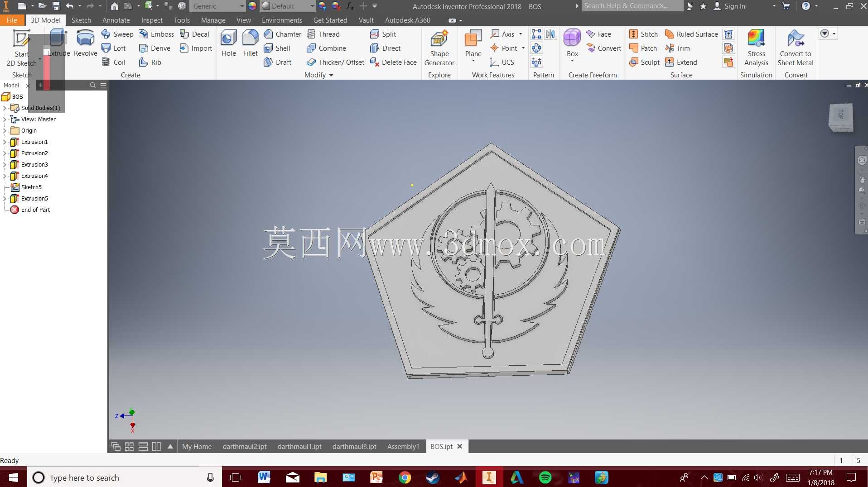Viewport: 868px width, 487px height.
Task: Expand the Point dropdown arrow
Action: click(523, 48)
